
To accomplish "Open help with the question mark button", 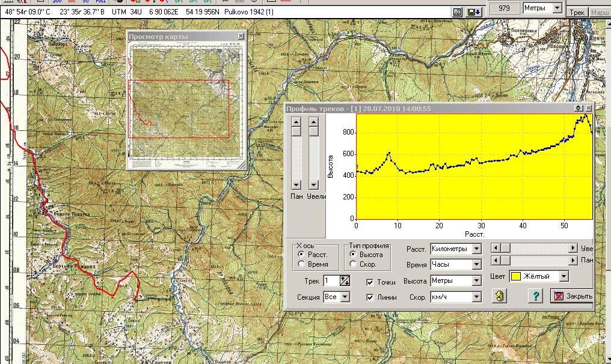I will pyautogui.click(x=536, y=296).
